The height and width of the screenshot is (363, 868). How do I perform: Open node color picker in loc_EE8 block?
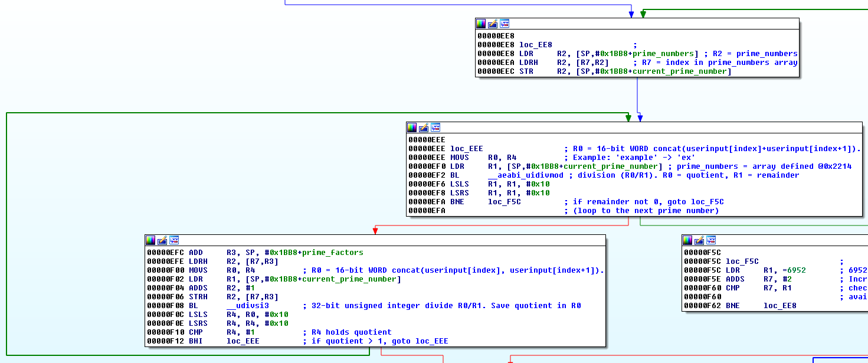(x=481, y=24)
